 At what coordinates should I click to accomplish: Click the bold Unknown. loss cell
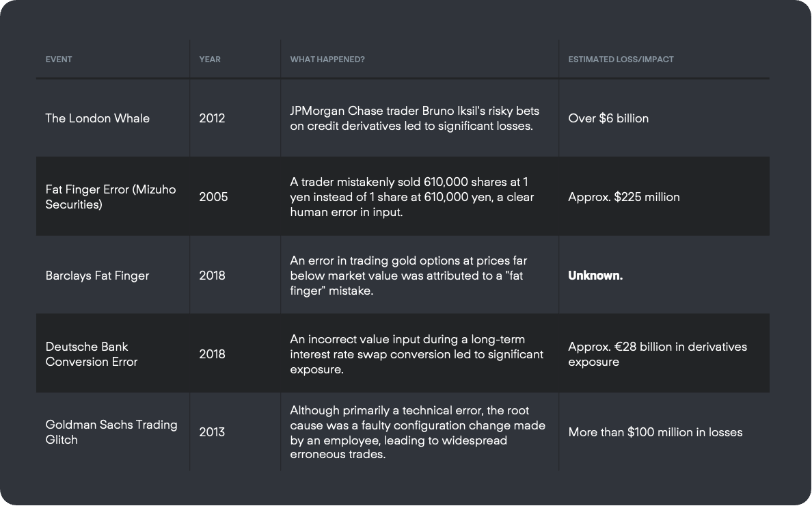click(x=595, y=276)
